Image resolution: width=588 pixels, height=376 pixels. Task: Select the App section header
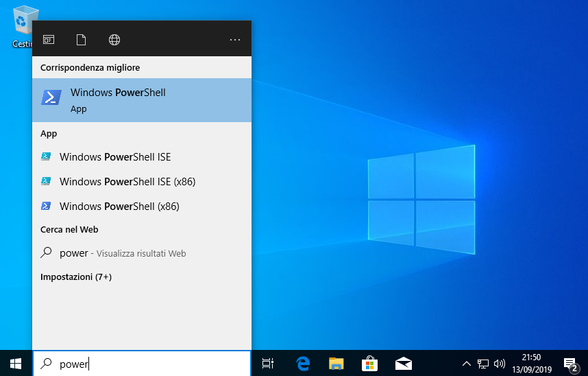tap(49, 134)
